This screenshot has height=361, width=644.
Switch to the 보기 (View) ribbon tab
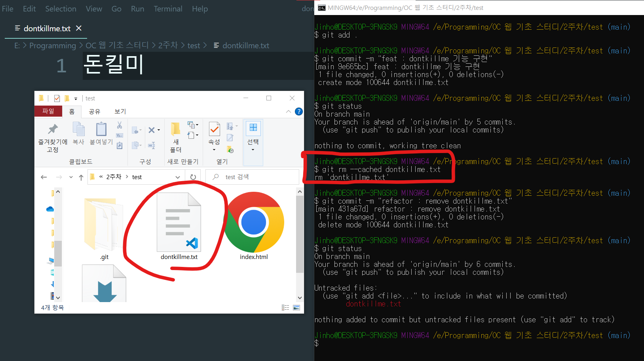pyautogui.click(x=120, y=112)
